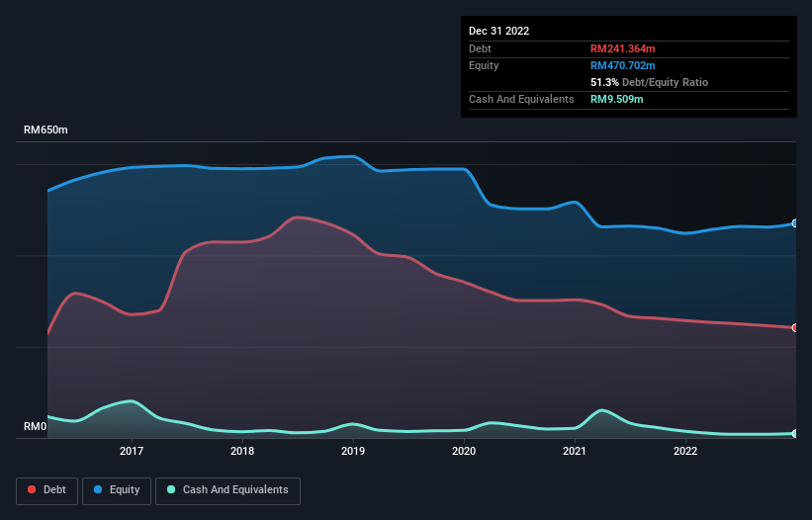Click the 2019 x-axis label
812x520 pixels.
coord(353,451)
